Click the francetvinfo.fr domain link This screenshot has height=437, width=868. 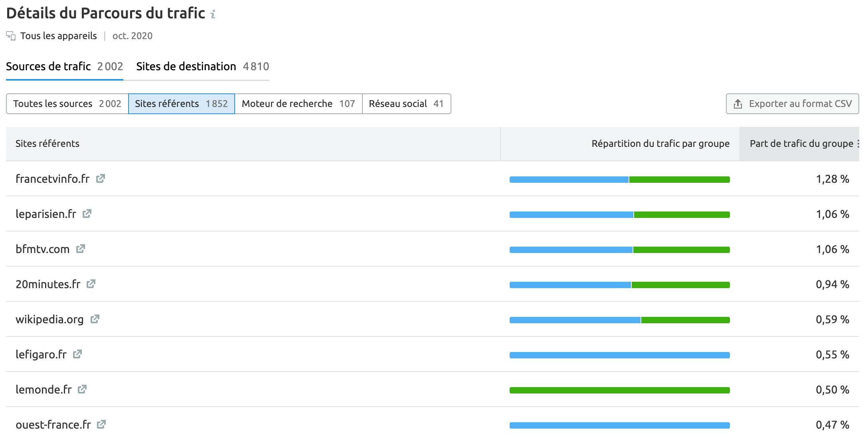click(x=52, y=179)
